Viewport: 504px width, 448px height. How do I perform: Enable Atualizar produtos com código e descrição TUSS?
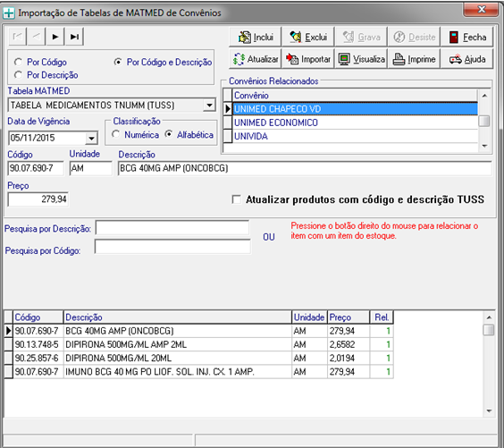click(237, 199)
